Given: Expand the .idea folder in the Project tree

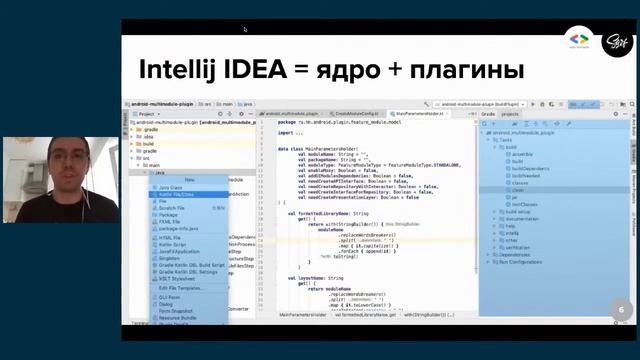Looking at the screenshot, I should point(132,137).
